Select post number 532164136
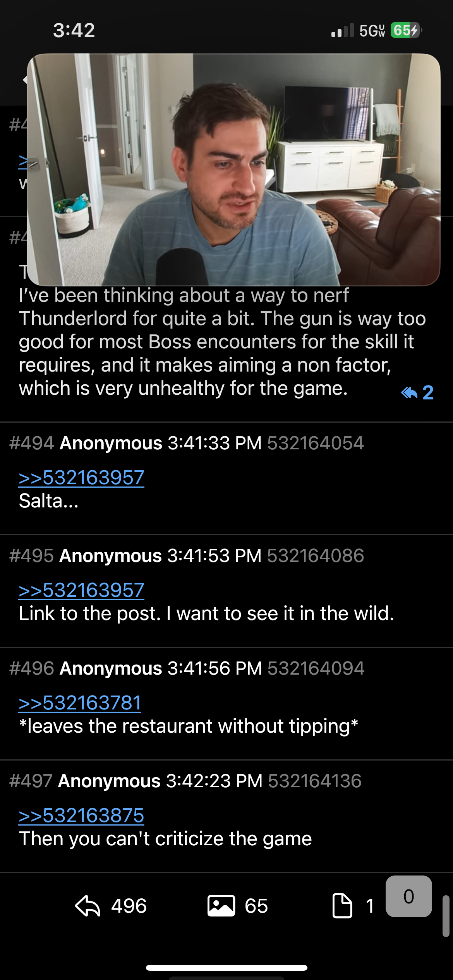This screenshot has height=980, width=453. 315,781
